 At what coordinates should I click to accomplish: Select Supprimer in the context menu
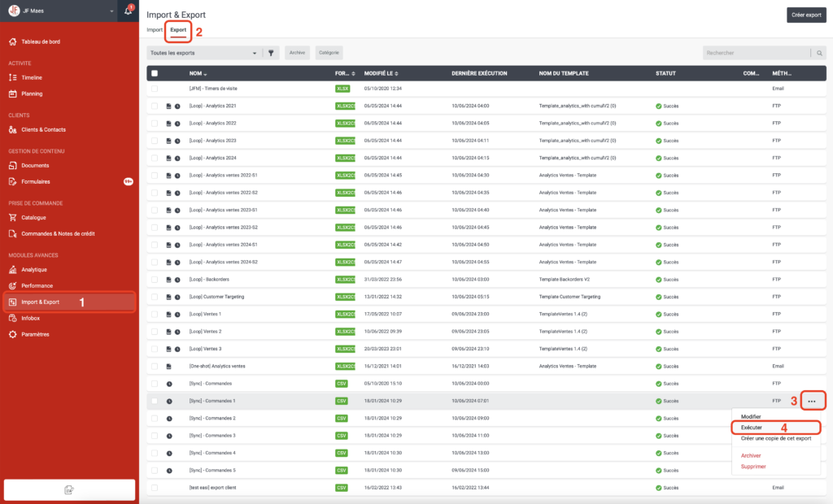tap(752, 467)
